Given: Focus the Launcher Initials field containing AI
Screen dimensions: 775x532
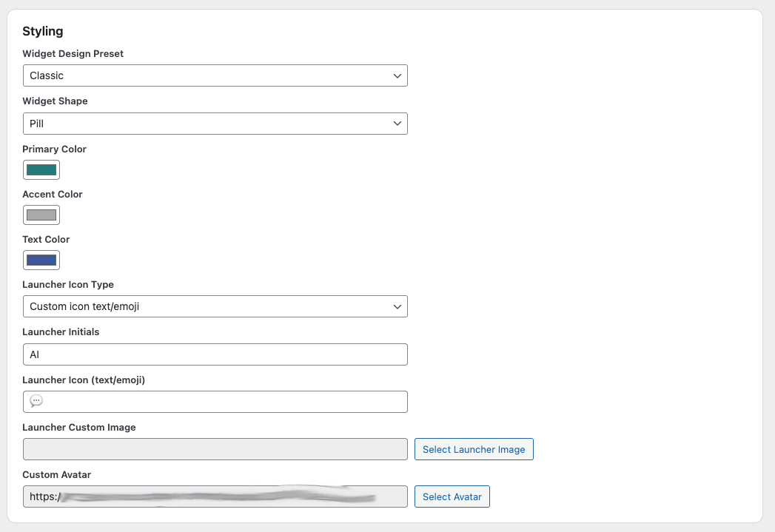Looking at the screenshot, I should tap(215, 354).
